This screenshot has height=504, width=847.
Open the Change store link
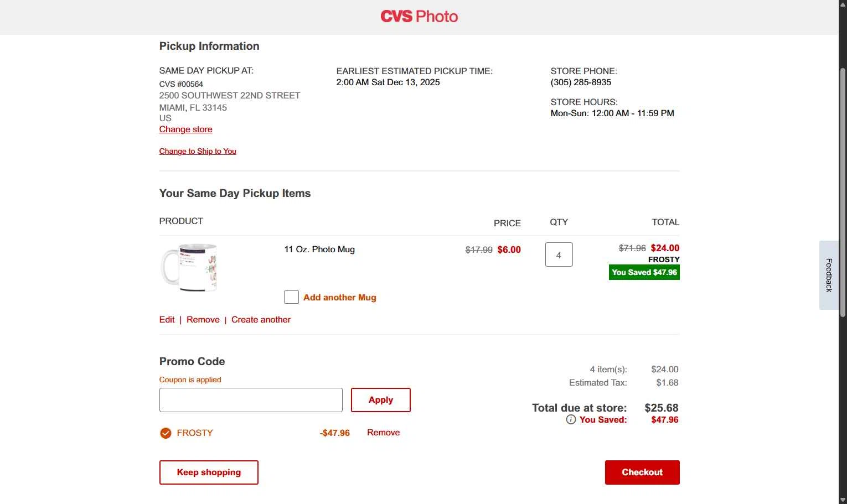[x=185, y=129]
